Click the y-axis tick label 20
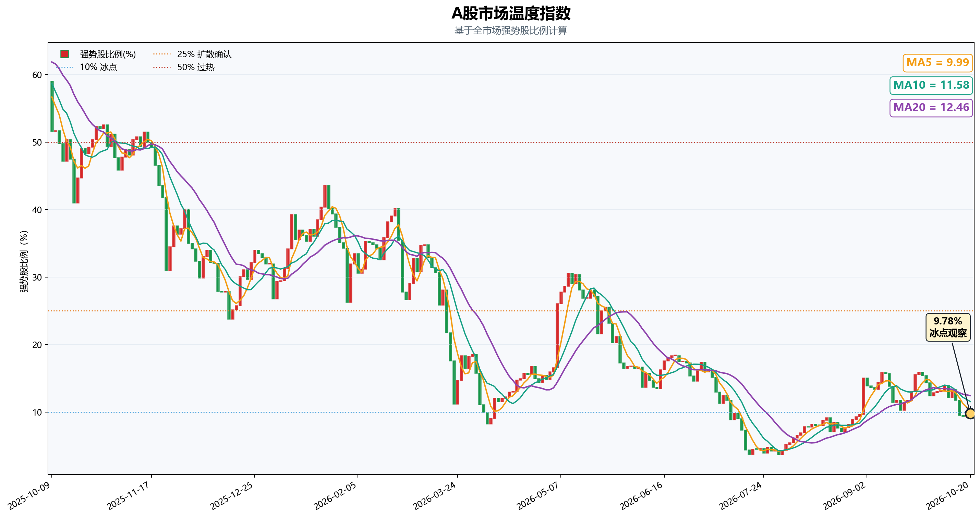 (37, 345)
